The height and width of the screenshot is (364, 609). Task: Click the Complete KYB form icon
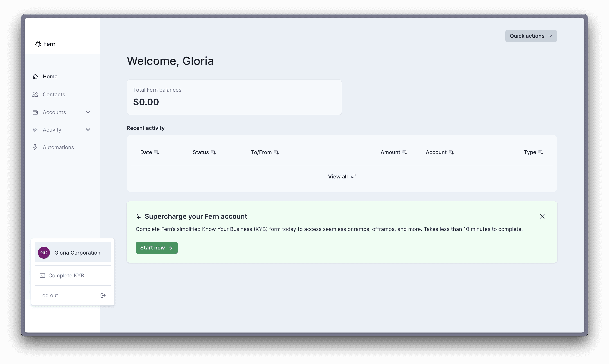tap(43, 276)
